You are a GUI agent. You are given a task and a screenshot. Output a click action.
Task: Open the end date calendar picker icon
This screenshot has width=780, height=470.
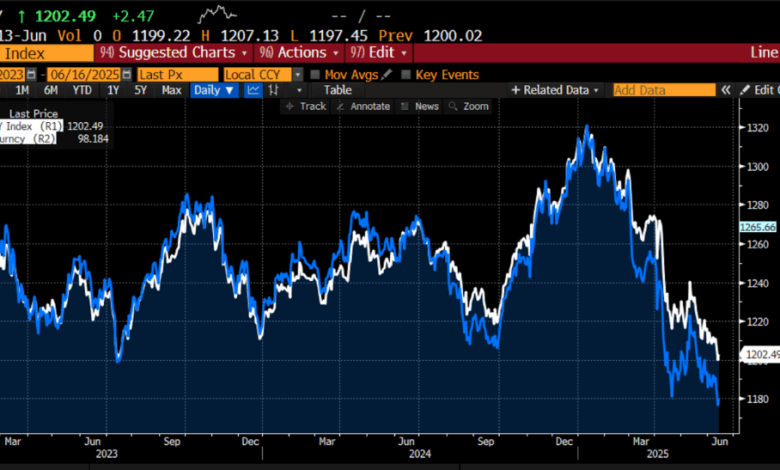point(126,74)
